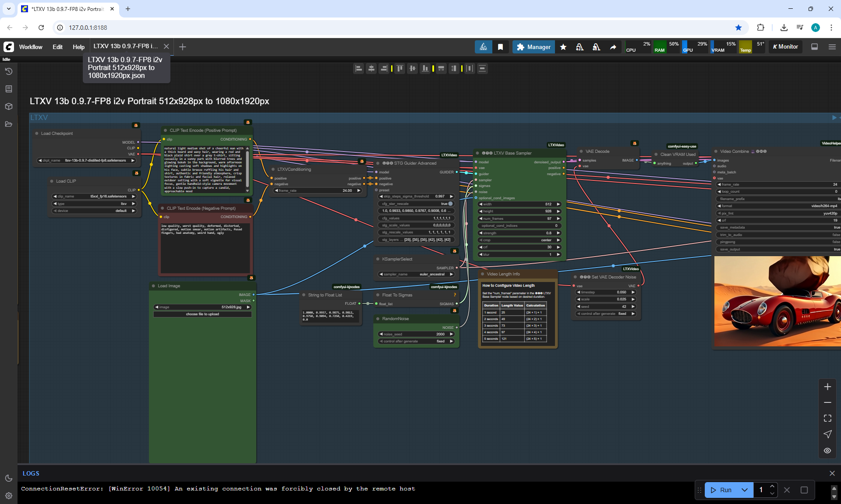This screenshot has width=841, height=504.
Task: Open the Model Library cube icon
Action: (x=8, y=106)
